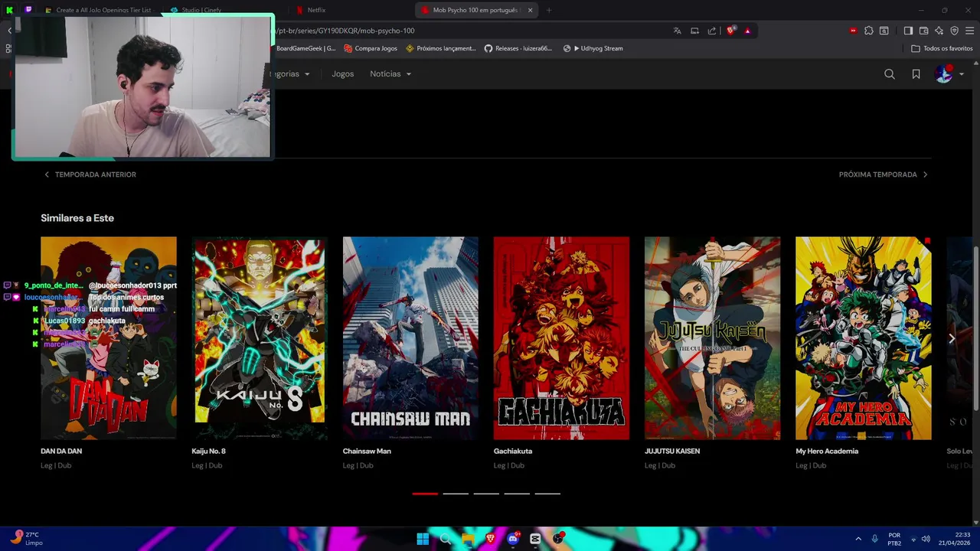Open the browser hamburger main menu
The height and width of the screenshot is (551, 980).
pyautogui.click(x=969, y=31)
